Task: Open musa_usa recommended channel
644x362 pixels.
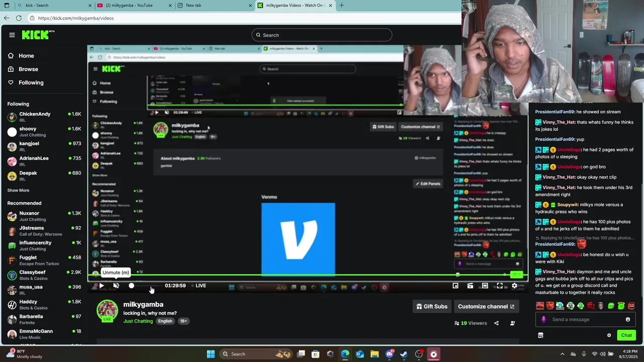Action: (x=44, y=290)
